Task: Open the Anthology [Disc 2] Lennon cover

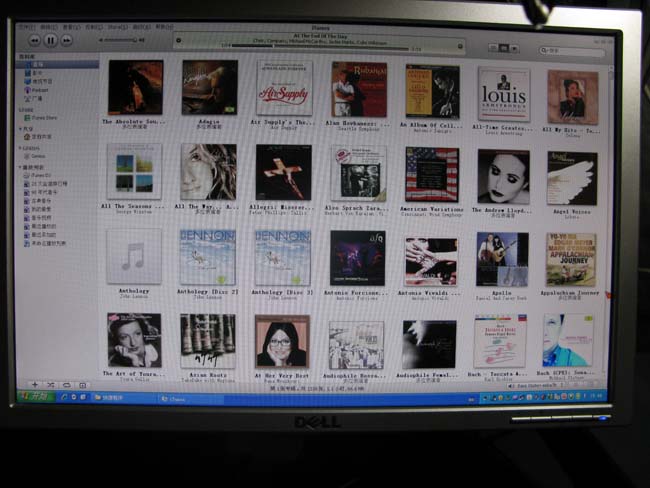Action: pyautogui.click(x=208, y=257)
